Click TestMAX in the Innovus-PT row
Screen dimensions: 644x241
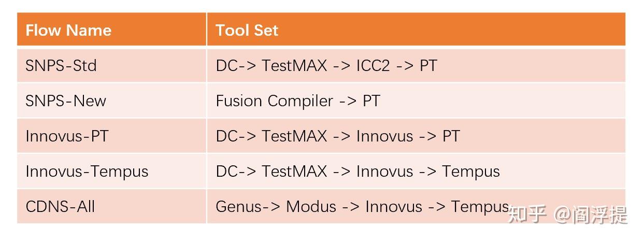pos(294,136)
